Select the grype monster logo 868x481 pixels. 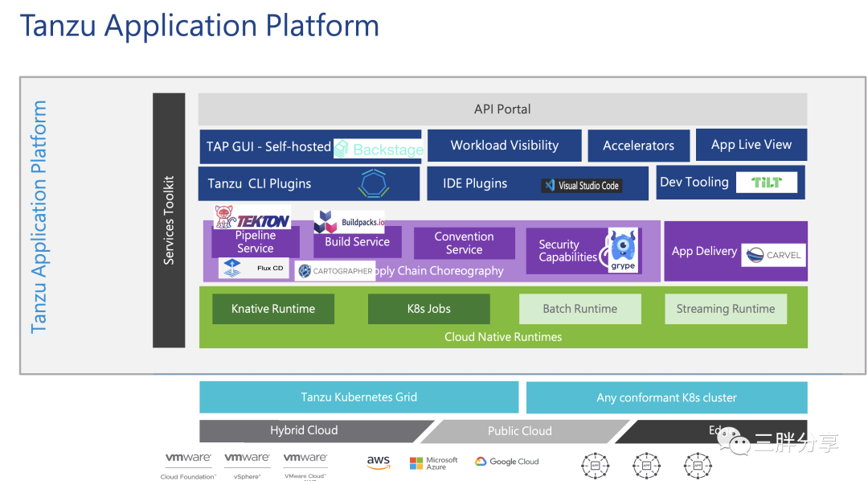(624, 249)
